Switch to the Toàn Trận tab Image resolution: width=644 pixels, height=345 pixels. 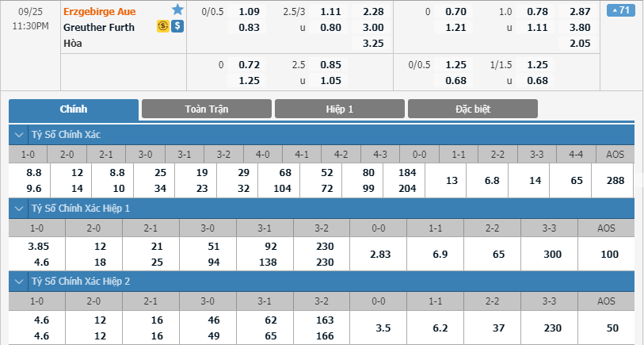tap(207, 109)
